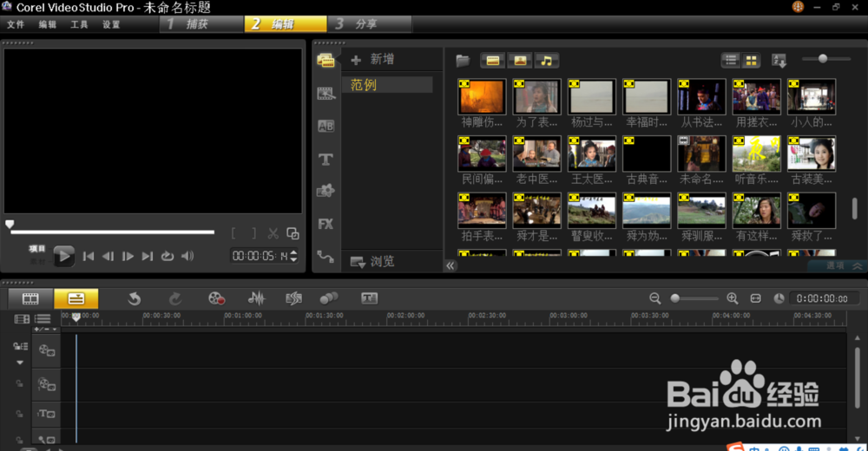Viewport: 868px width, 451px height.
Task: Open the Sound Mixer icon
Action: 256,299
